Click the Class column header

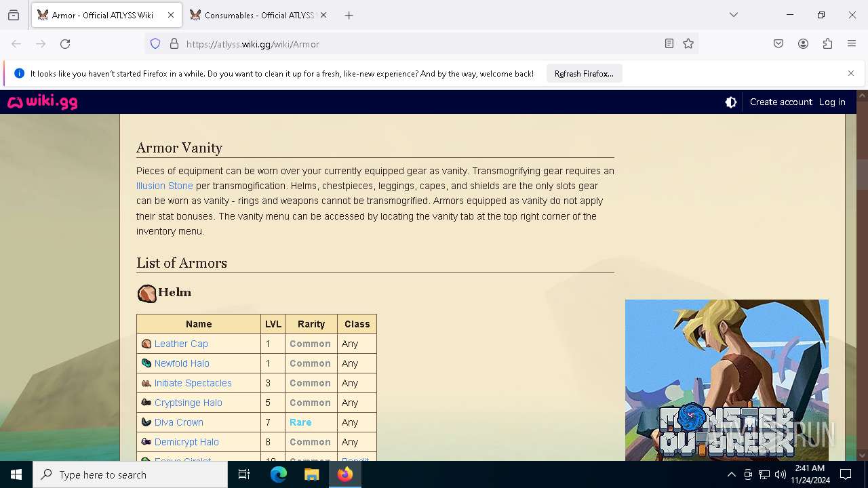point(357,324)
